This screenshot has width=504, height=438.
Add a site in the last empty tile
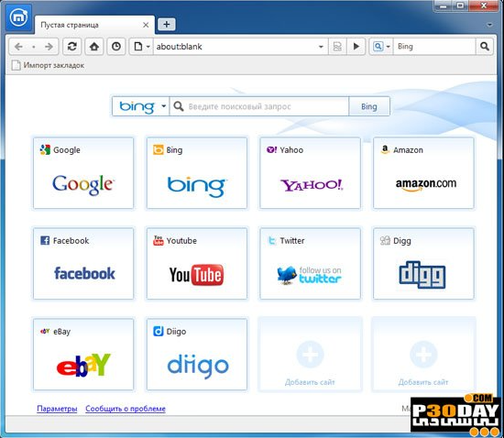coord(423,355)
